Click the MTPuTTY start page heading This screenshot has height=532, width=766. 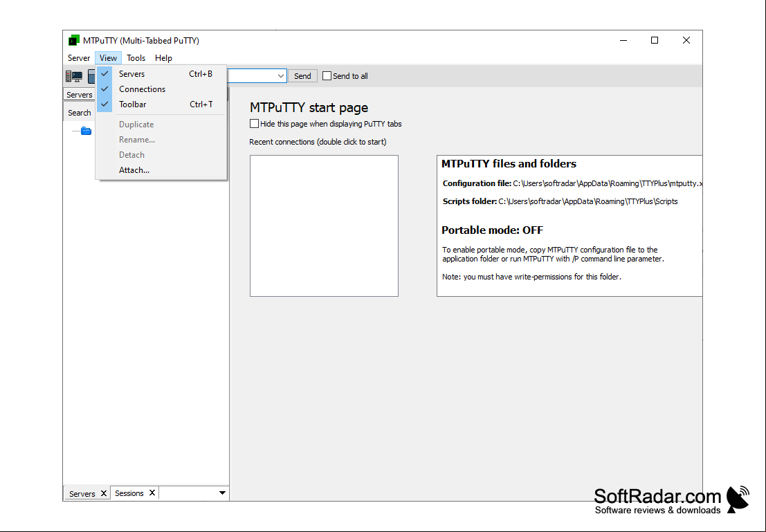309,107
